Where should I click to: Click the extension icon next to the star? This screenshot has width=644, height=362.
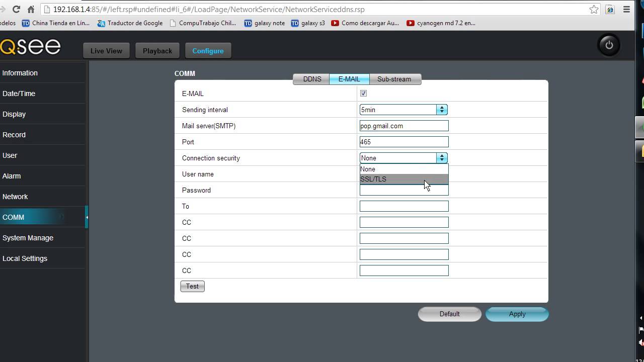(610, 9)
